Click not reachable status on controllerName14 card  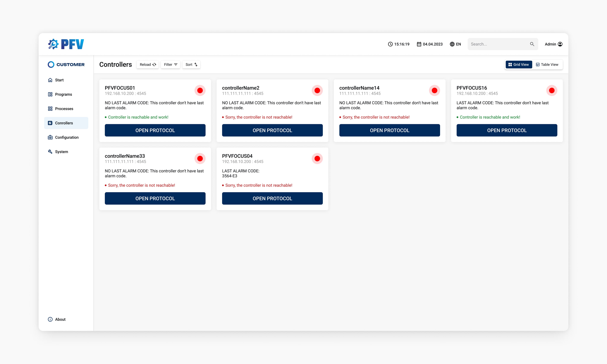[374, 117]
